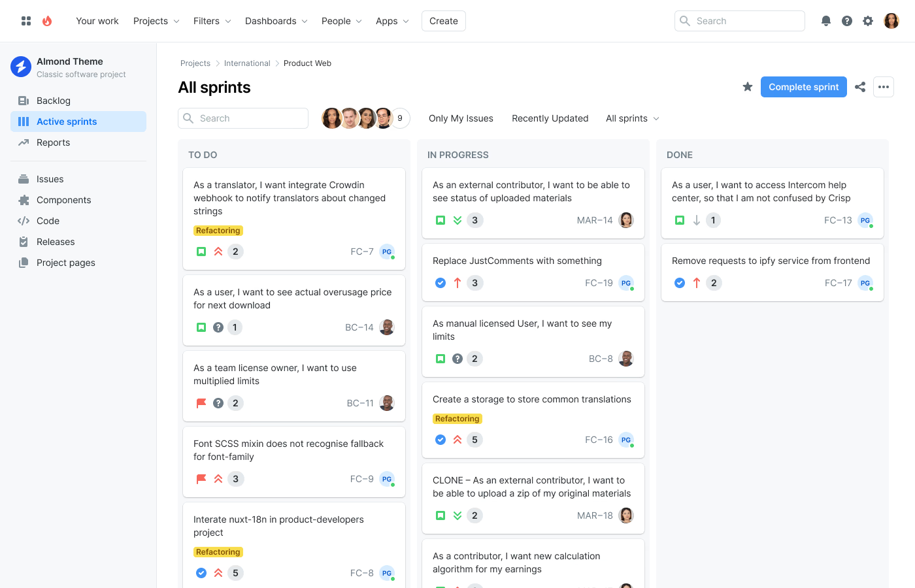Expand the Dashboards menu in top navigation
This screenshot has height=588, width=915.
coord(276,21)
